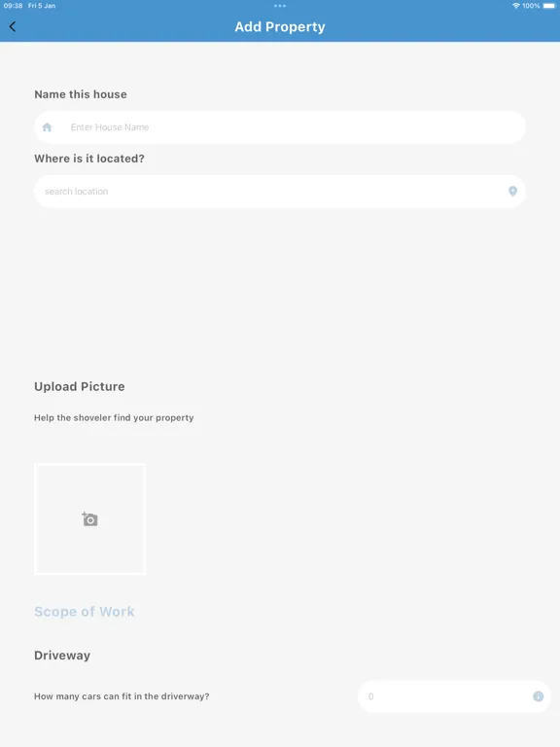Tap the three dots in the status bar

pyautogui.click(x=280, y=6)
